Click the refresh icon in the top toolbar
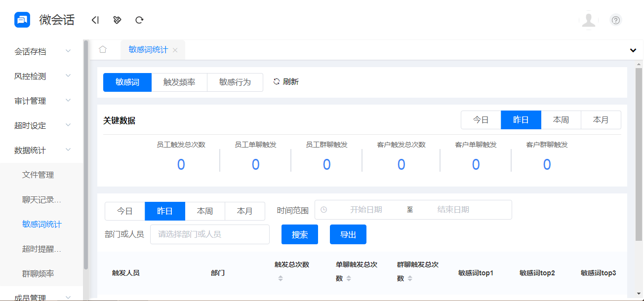The height and width of the screenshot is (301, 644). pyautogui.click(x=139, y=20)
